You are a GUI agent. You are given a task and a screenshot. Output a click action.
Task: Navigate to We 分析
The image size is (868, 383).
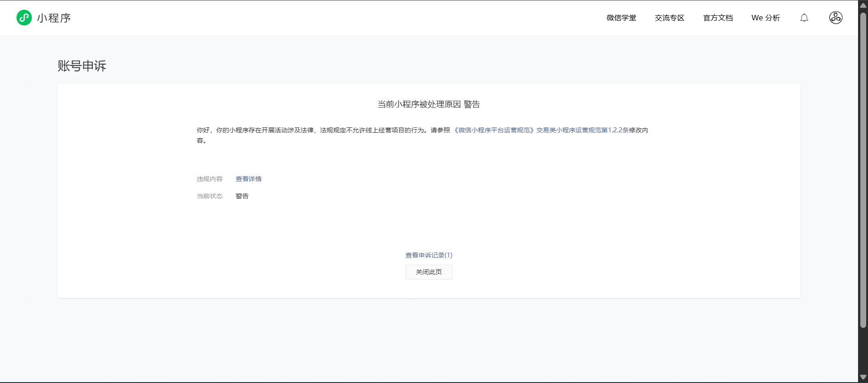(x=766, y=18)
